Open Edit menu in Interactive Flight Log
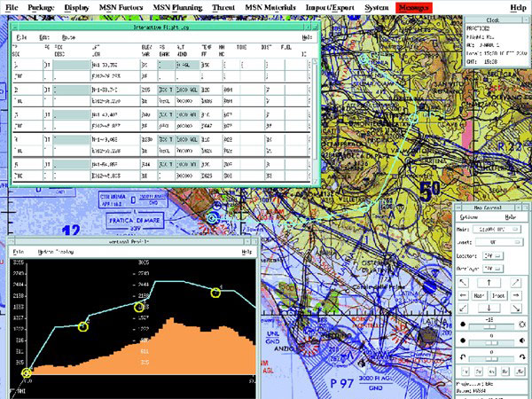The width and height of the screenshot is (532, 399). coord(44,37)
